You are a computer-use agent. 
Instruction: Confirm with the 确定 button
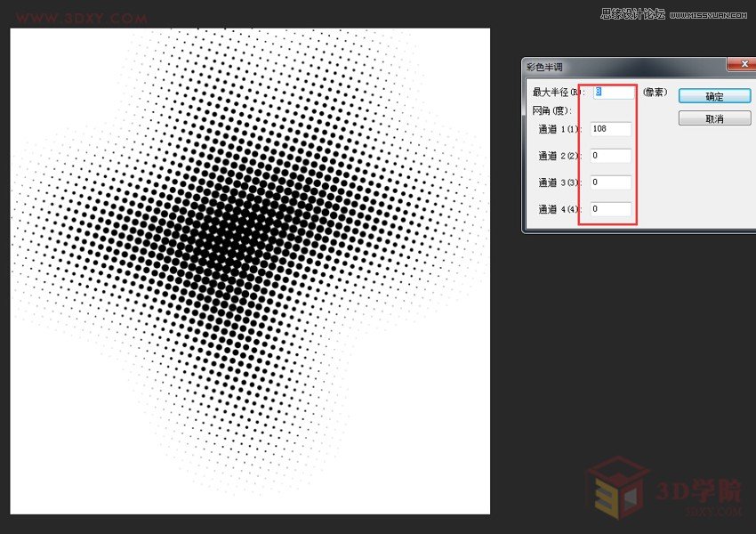point(714,96)
